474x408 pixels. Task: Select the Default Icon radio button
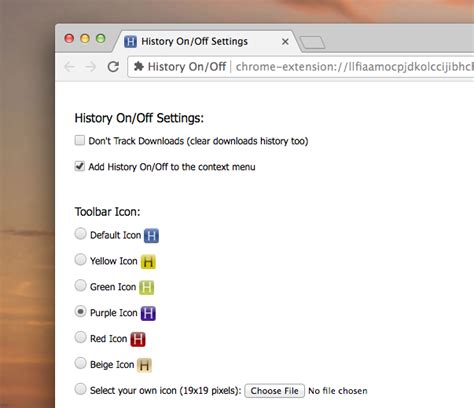click(x=80, y=234)
